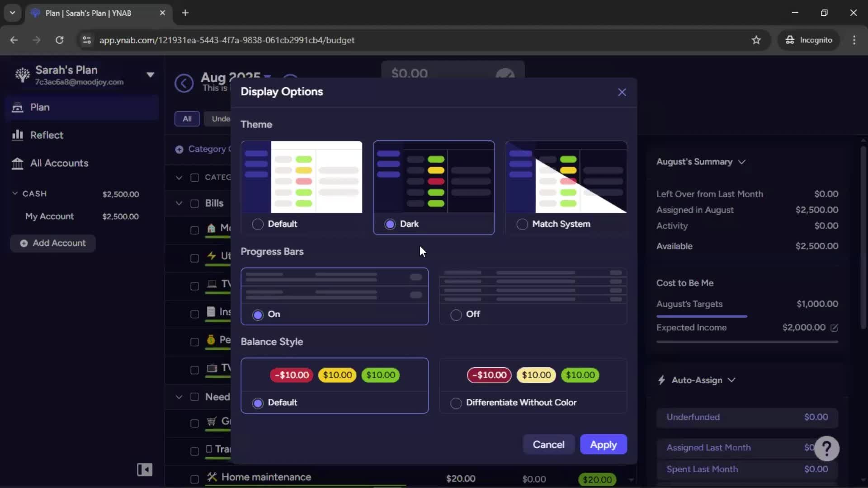Collapse the sidebar with panel icon

point(145,470)
